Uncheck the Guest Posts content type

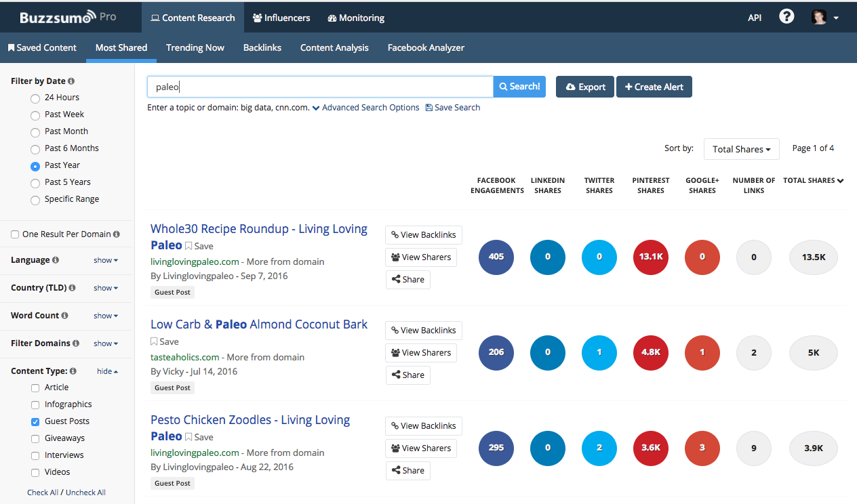35,421
